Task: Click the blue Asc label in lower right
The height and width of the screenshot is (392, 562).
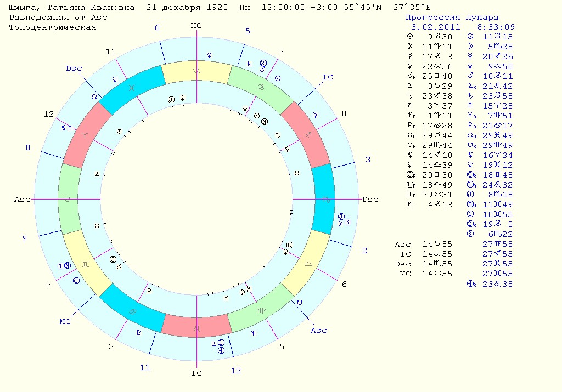Action: [319, 330]
